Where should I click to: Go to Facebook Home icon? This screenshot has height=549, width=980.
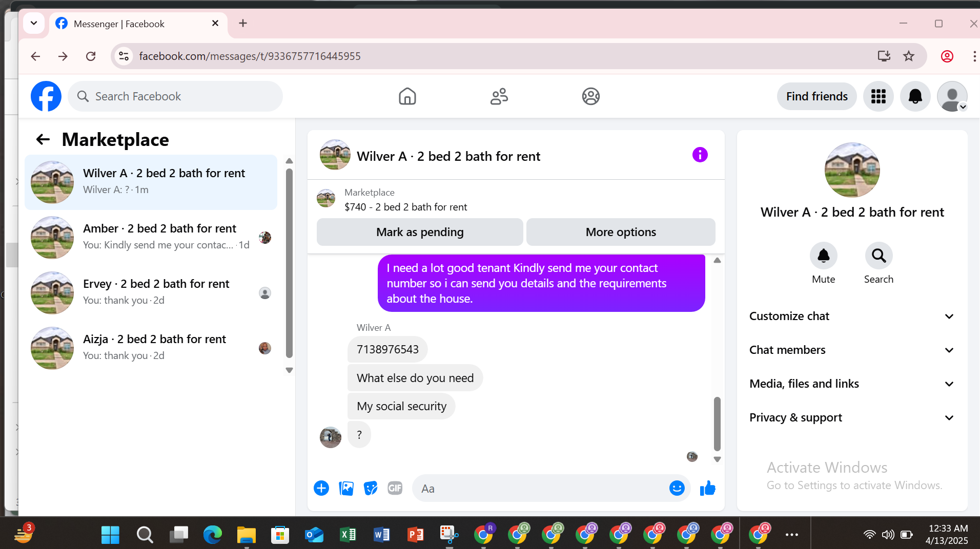pyautogui.click(x=407, y=96)
